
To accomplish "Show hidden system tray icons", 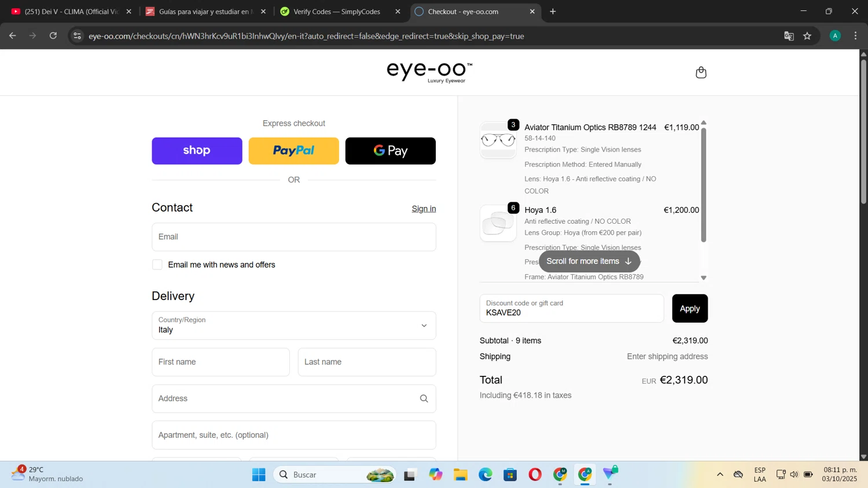I will (x=720, y=475).
